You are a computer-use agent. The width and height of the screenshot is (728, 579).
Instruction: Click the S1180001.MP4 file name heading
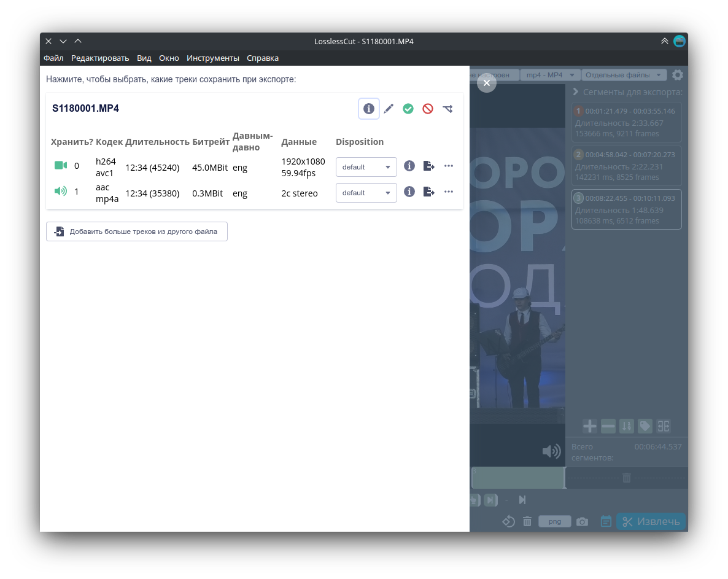coord(85,108)
